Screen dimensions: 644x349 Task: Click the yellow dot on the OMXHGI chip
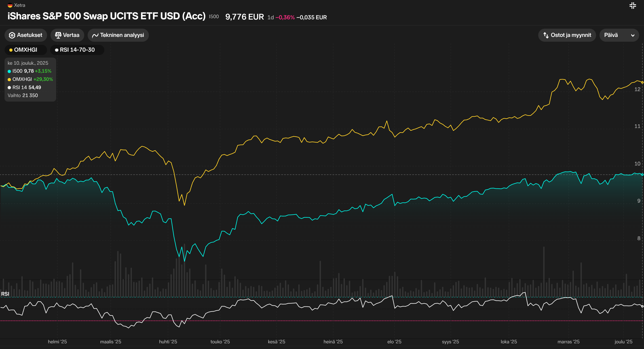pos(11,50)
